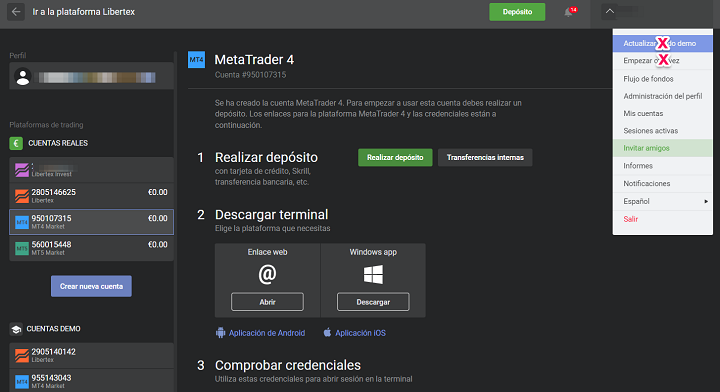Click the CUENTAS DEMO label
The height and width of the screenshot is (392, 720).
coord(53,329)
